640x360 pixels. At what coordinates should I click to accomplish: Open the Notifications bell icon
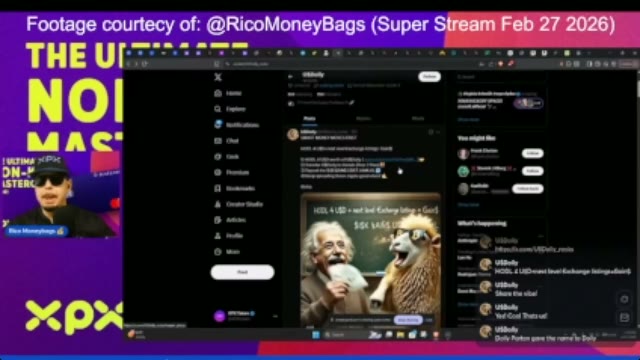coord(218,124)
